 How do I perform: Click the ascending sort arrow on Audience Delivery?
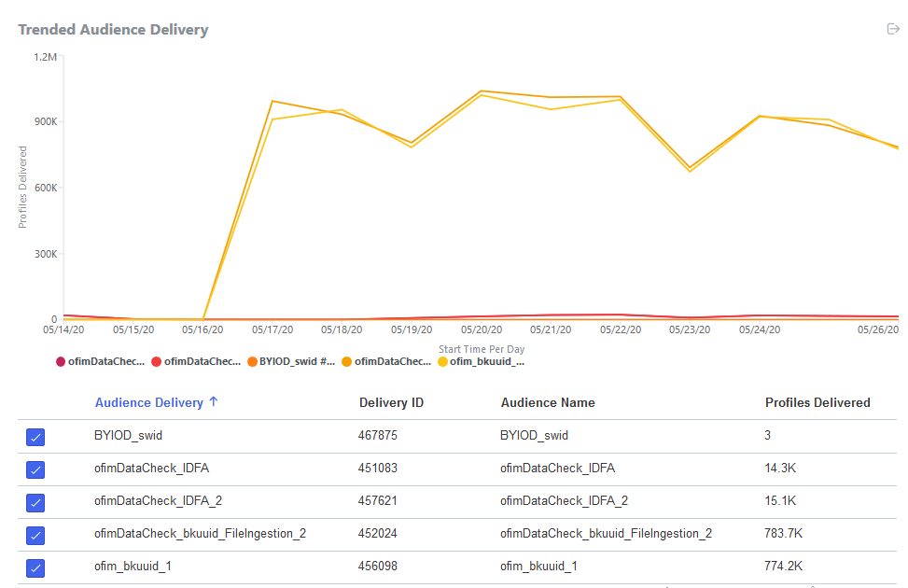214,401
